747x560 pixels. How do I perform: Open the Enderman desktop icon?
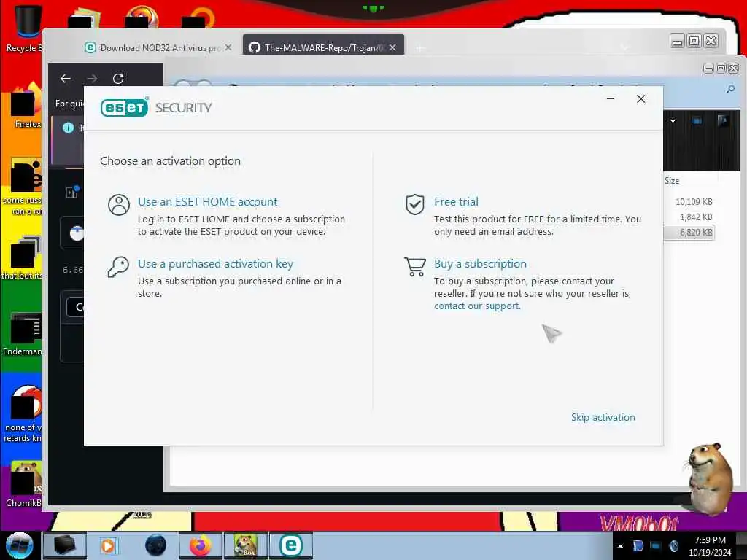point(23,334)
